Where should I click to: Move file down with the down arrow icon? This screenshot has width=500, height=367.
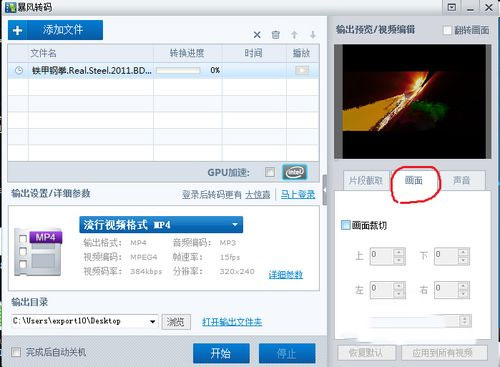[313, 35]
